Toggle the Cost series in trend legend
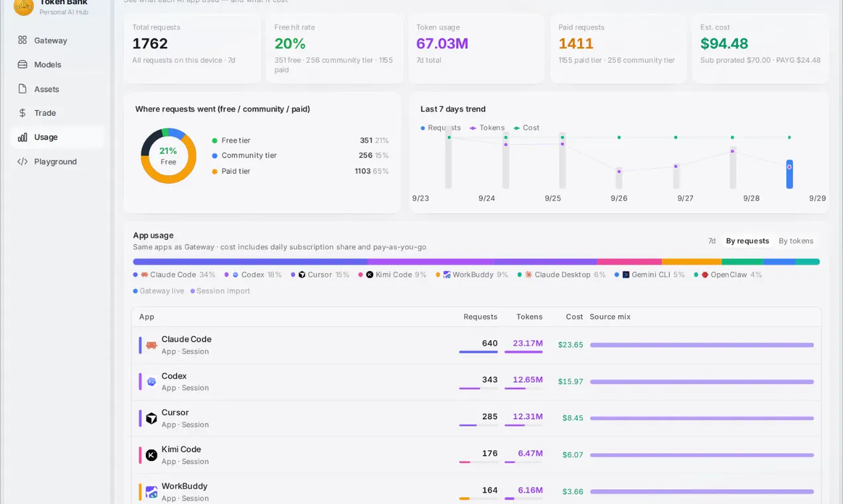The image size is (843, 504). (527, 128)
